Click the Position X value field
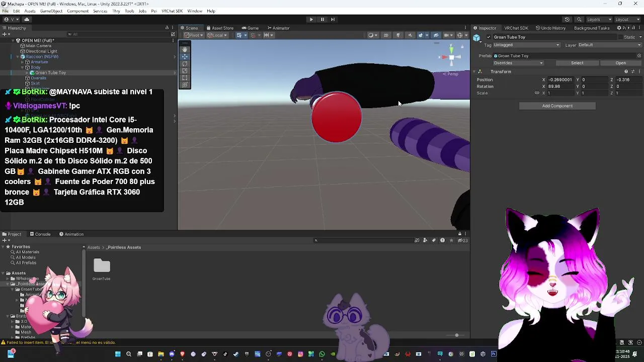The height and width of the screenshot is (362, 644). (x=561, y=79)
